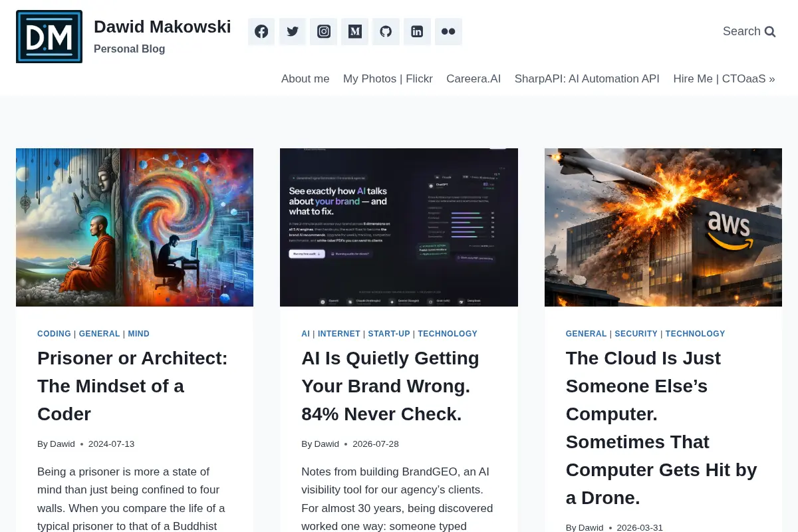Open the Instagram social icon
The image size is (798, 532).
[324, 31]
